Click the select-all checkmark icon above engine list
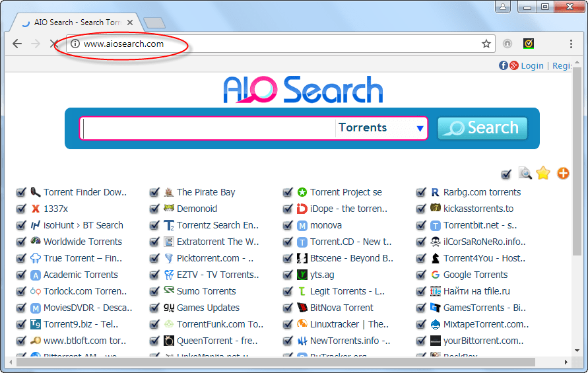588x373 pixels. click(x=506, y=174)
